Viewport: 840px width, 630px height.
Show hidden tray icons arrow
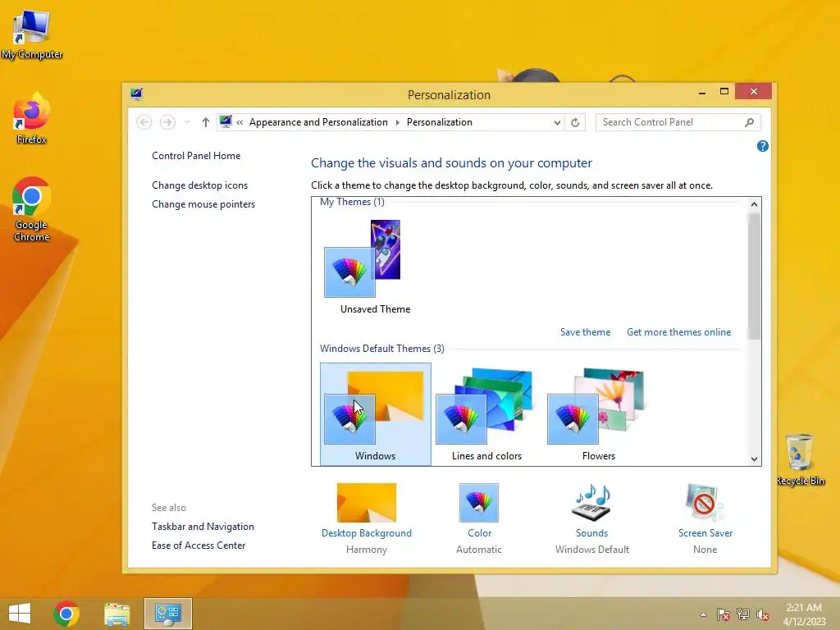703,614
